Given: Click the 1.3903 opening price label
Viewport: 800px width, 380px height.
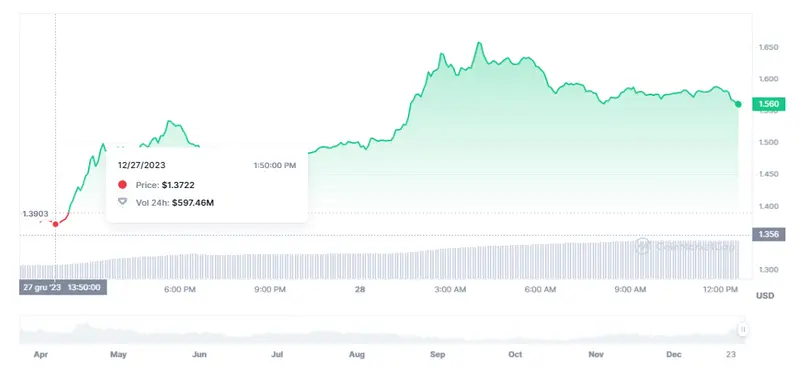Looking at the screenshot, I should 35,214.
